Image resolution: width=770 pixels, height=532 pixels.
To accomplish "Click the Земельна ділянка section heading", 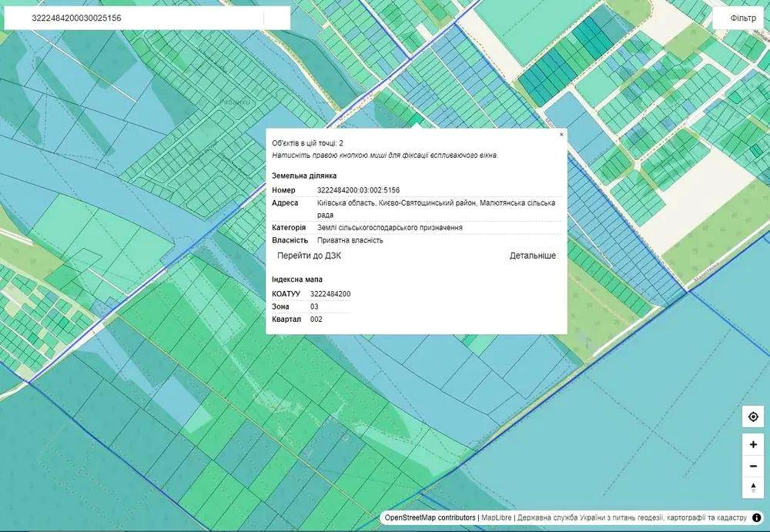I will click(304, 176).
